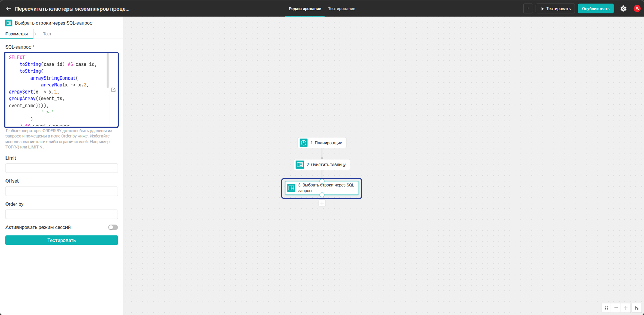This screenshot has width=644, height=315.
Task: Select the Планировщик clock icon node
Action: coord(304,143)
